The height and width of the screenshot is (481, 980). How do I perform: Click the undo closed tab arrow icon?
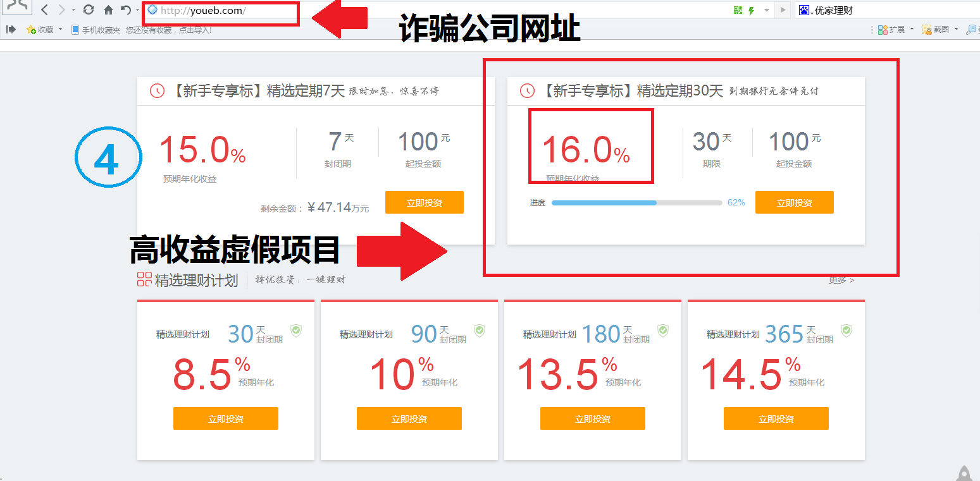pyautogui.click(x=126, y=10)
